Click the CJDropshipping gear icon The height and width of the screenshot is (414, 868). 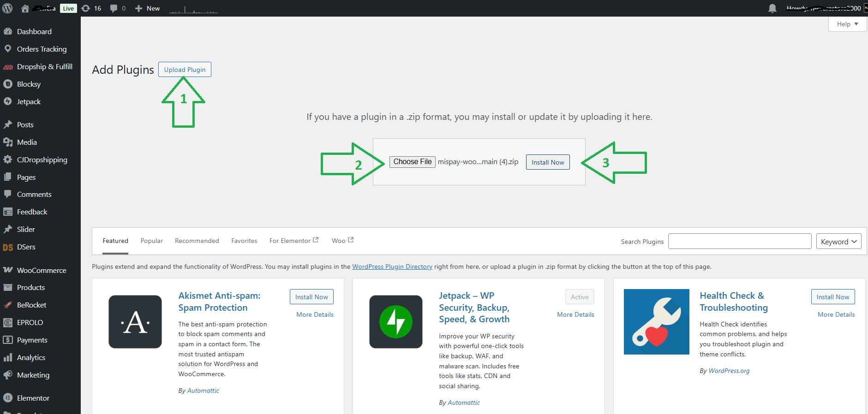pos(8,160)
